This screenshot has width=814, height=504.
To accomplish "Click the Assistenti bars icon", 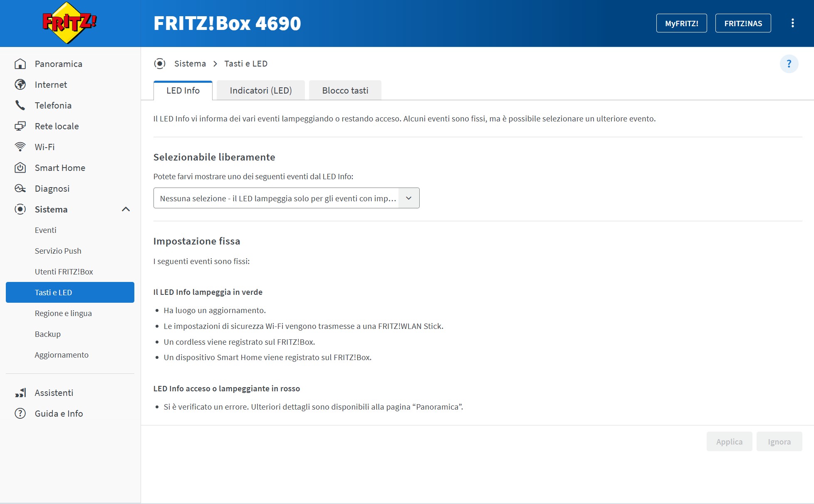I will [20, 393].
